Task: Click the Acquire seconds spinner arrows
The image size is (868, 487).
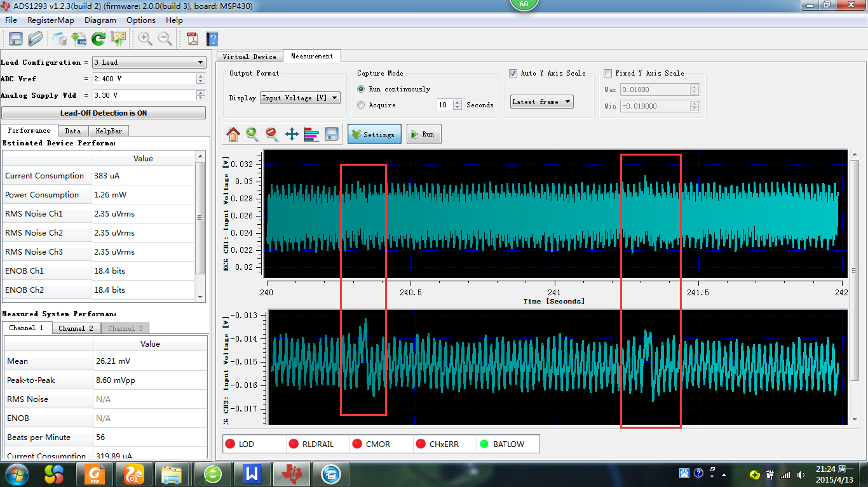Action: click(x=458, y=105)
